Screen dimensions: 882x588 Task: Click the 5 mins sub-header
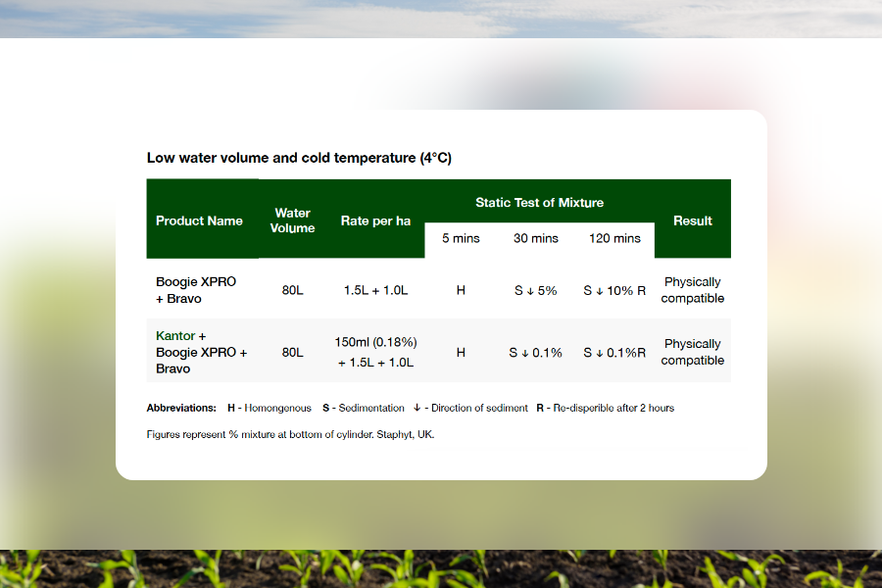click(460, 238)
